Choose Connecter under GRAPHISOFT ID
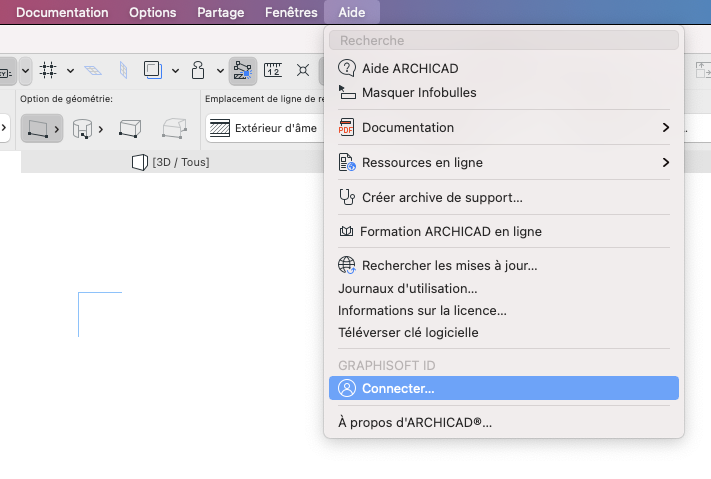Screen dimensions: 711x479 [x=504, y=388]
